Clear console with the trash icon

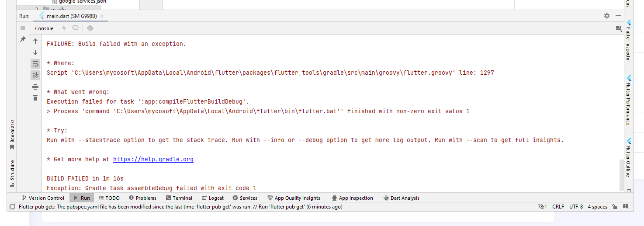[x=35, y=97]
